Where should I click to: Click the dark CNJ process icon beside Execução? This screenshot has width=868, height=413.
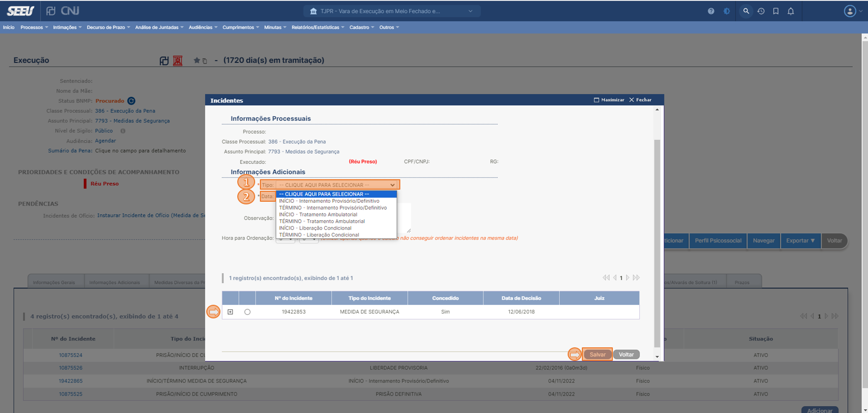click(x=164, y=61)
